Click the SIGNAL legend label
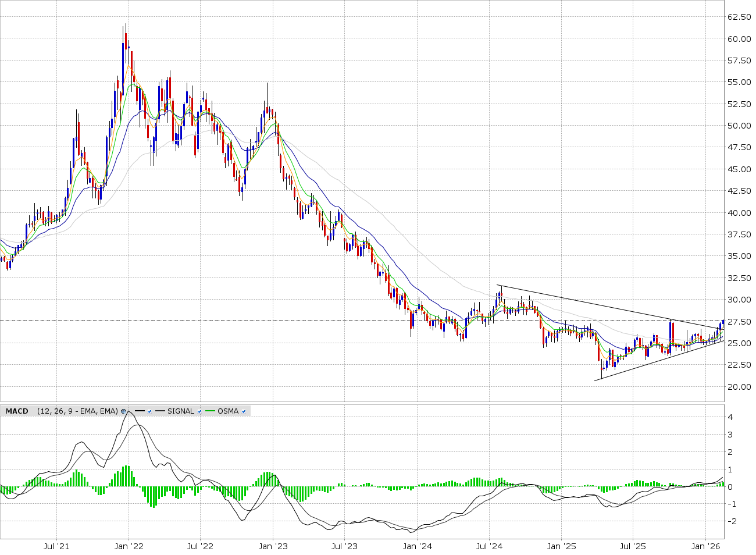 click(x=180, y=411)
